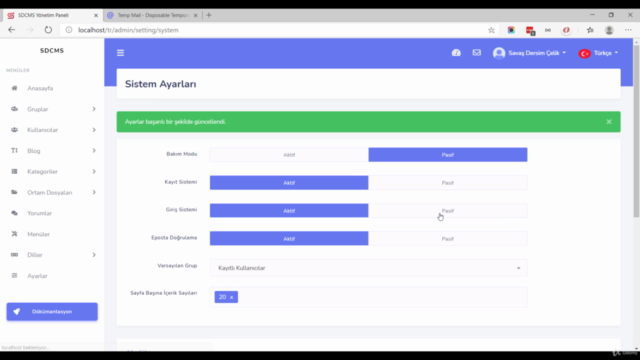Viewport: 640px width, 360px height.
Task: Click the Dökümantasyon button
Action: point(52,311)
